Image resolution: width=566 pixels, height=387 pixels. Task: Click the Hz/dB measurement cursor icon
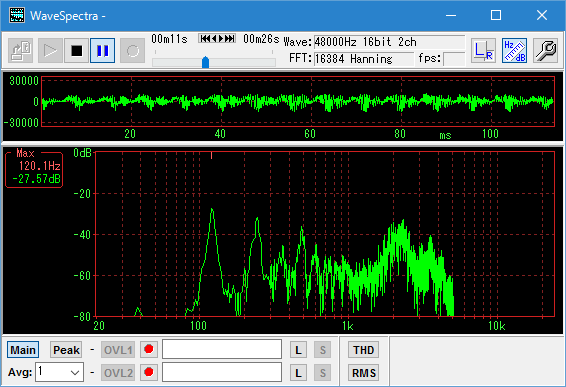point(514,51)
